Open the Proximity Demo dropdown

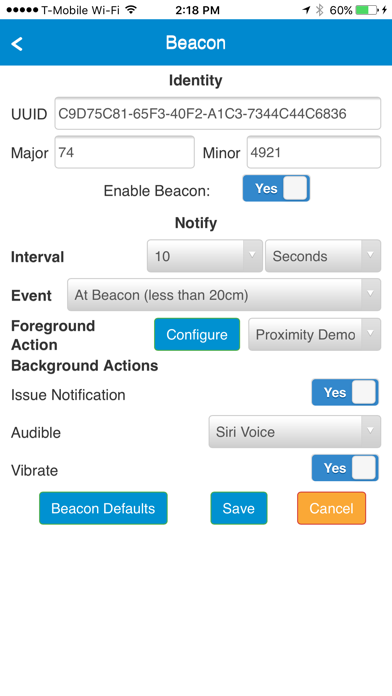pyautogui.click(x=314, y=334)
